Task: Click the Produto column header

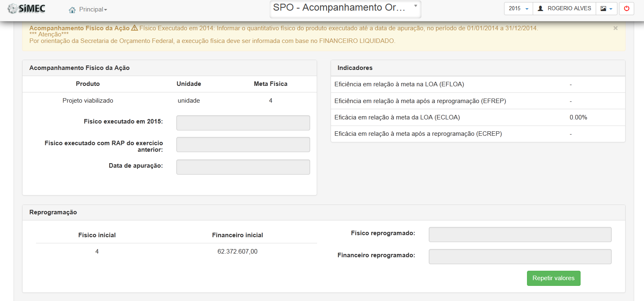Action: tap(88, 84)
